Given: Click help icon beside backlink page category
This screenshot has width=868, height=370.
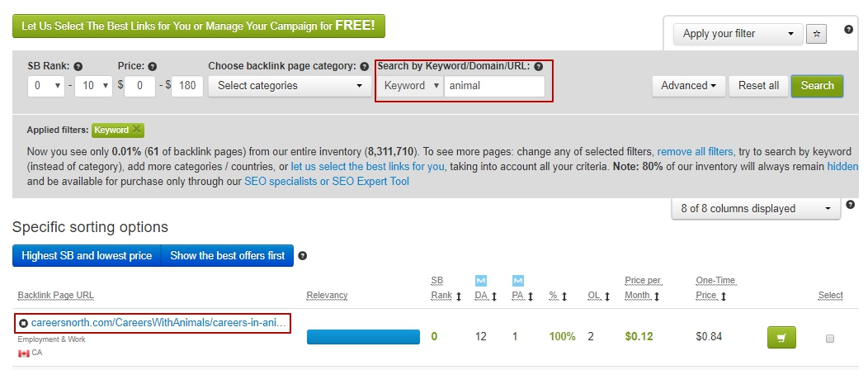Looking at the screenshot, I should (365, 66).
